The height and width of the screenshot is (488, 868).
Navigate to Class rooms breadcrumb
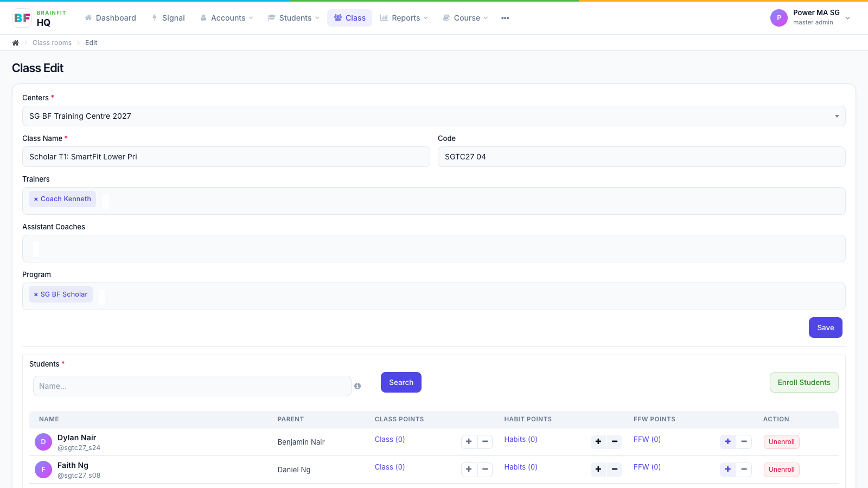point(52,43)
